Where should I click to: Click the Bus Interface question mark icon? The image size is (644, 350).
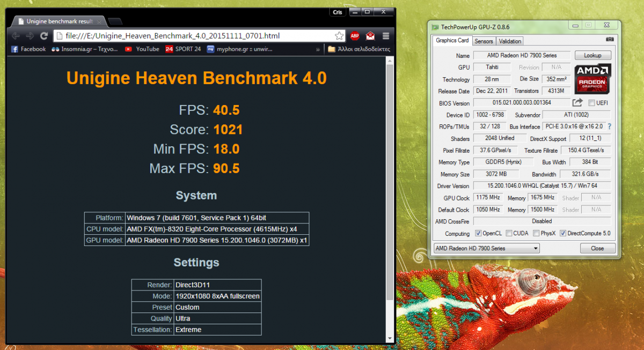609,126
